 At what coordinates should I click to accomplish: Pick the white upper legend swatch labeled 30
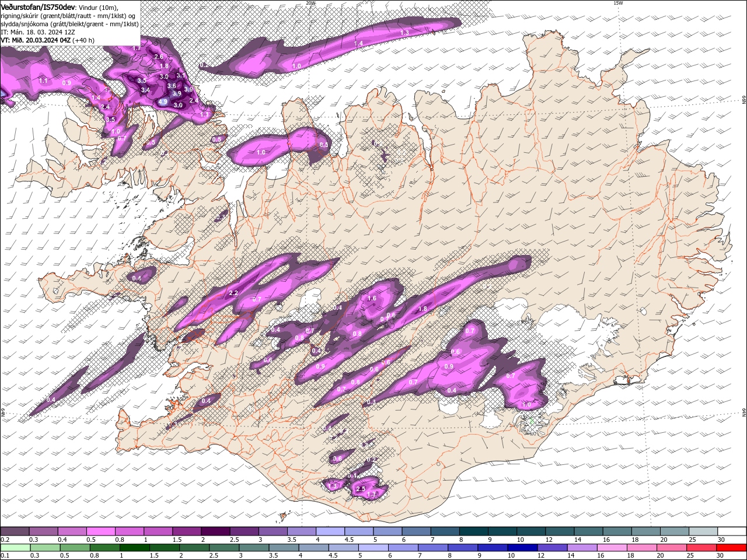[732, 531]
